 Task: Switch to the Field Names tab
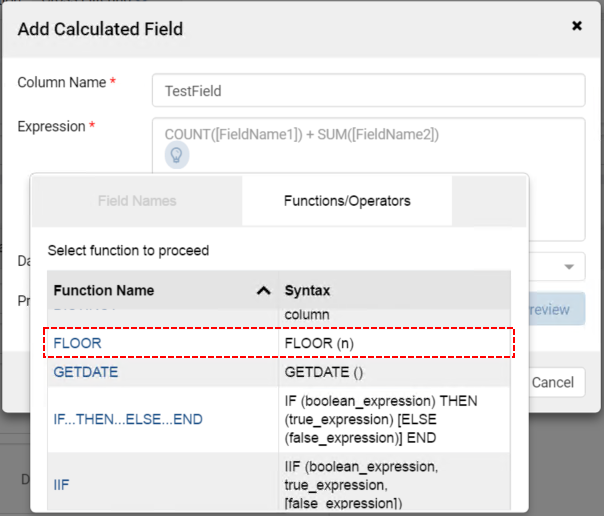click(x=137, y=201)
